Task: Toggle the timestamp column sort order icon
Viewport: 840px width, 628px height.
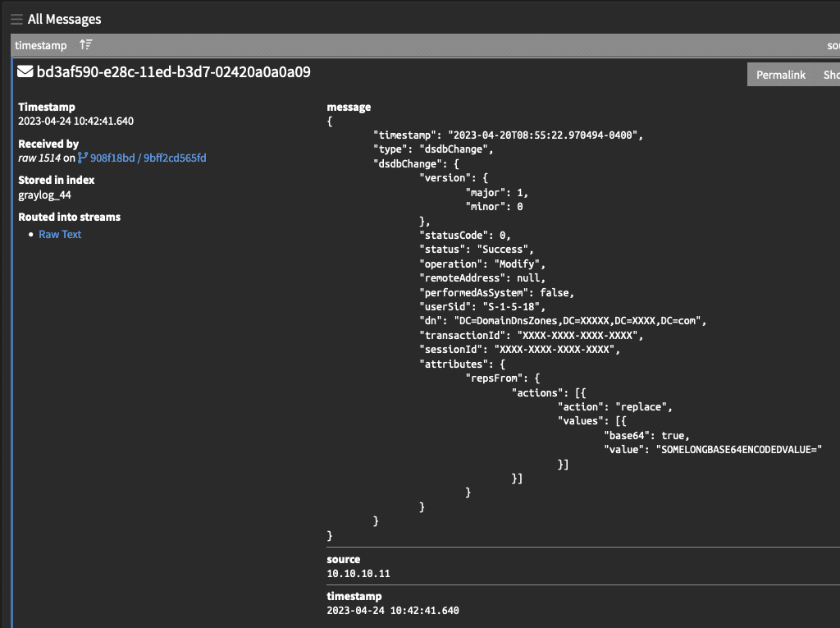Action: coord(86,46)
